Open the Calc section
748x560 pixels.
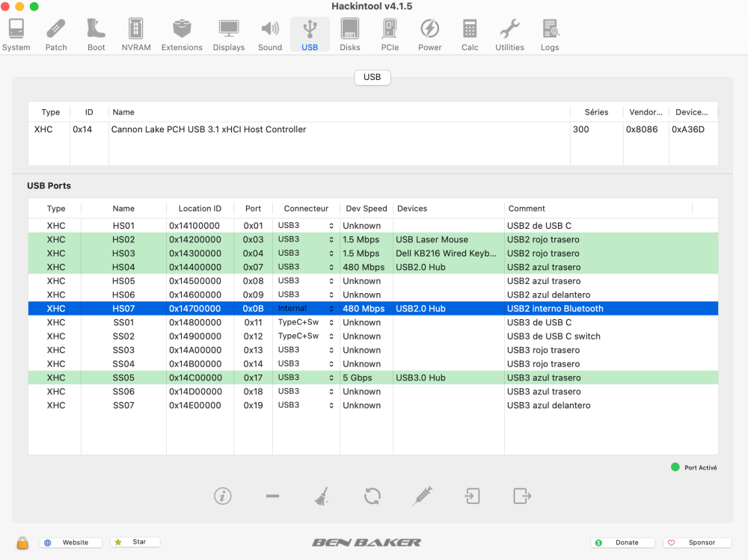(x=470, y=35)
